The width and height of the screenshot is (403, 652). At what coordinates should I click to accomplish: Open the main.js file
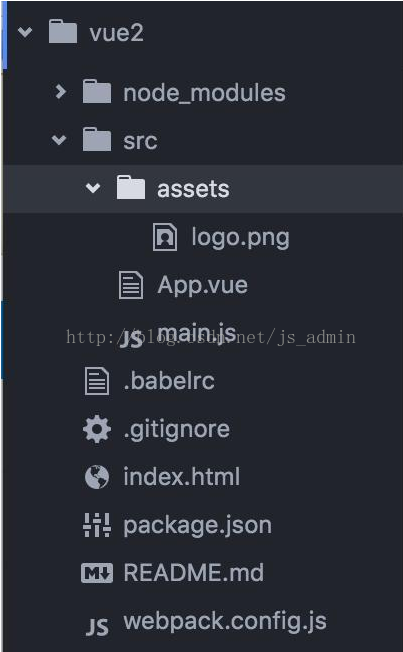point(197,333)
